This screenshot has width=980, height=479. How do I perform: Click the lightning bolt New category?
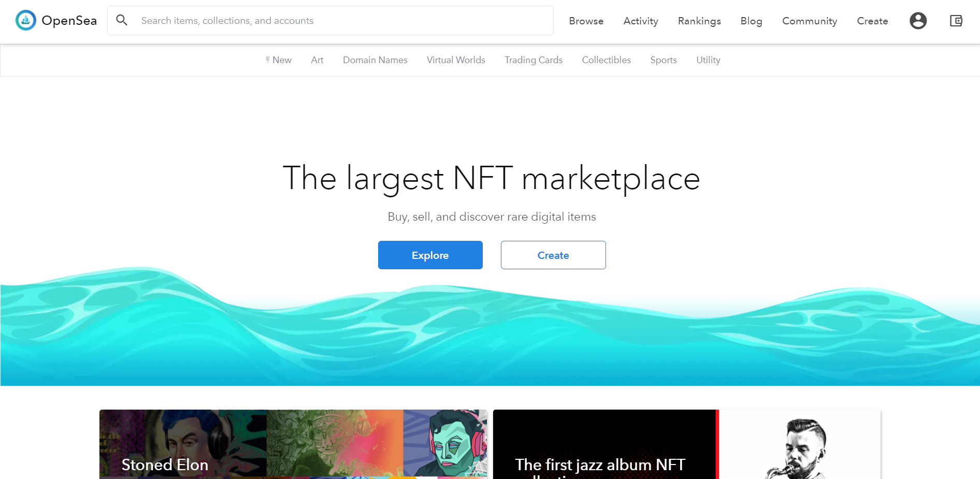279,60
